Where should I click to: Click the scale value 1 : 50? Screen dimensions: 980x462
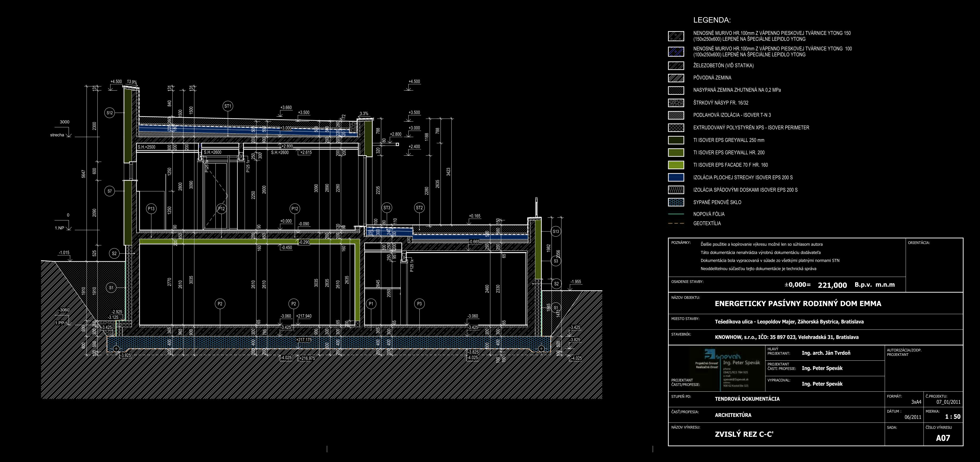pyautogui.click(x=952, y=417)
